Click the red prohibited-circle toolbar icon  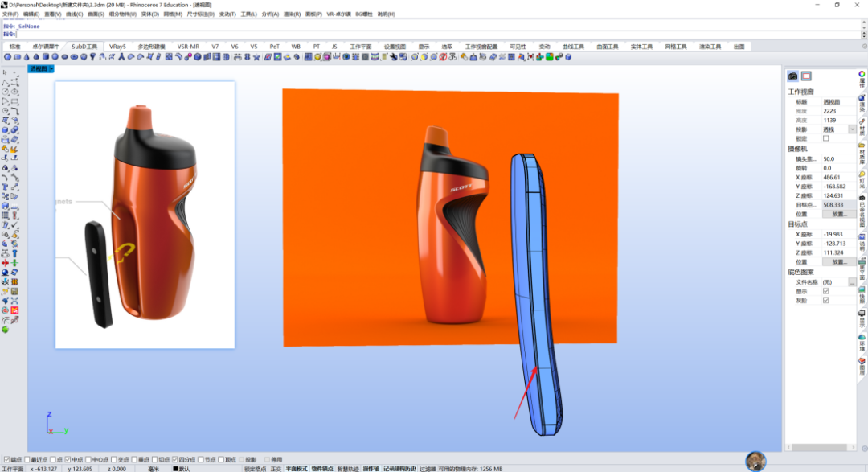click(443, 57)
